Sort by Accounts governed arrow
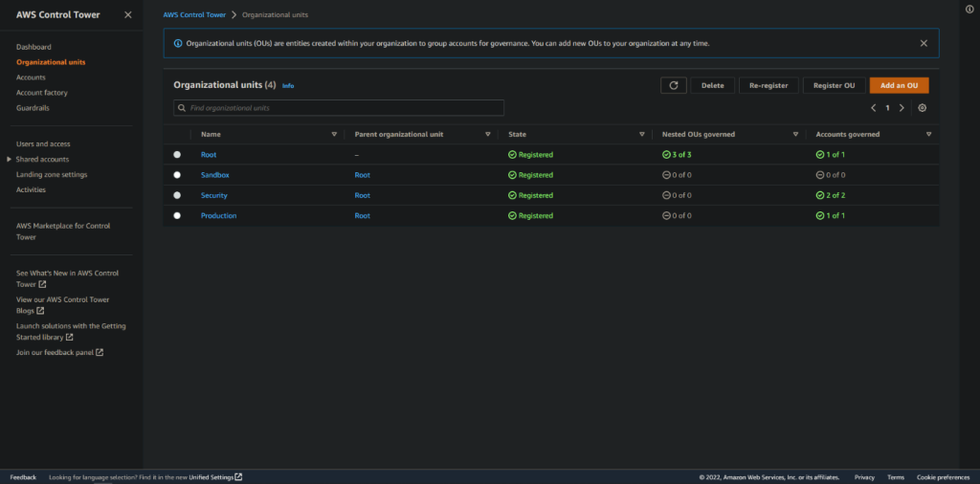Viewport: 980px width, 484px height. pyautogui.click(x=928, y=134)
